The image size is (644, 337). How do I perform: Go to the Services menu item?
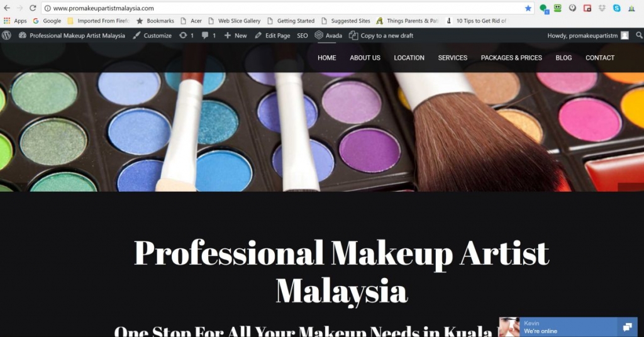(452, 58)
